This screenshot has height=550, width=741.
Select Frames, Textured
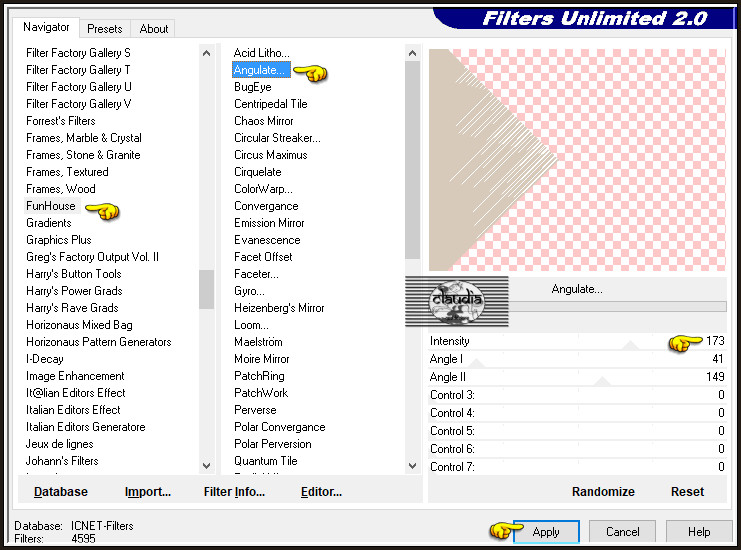coord(67,172)
